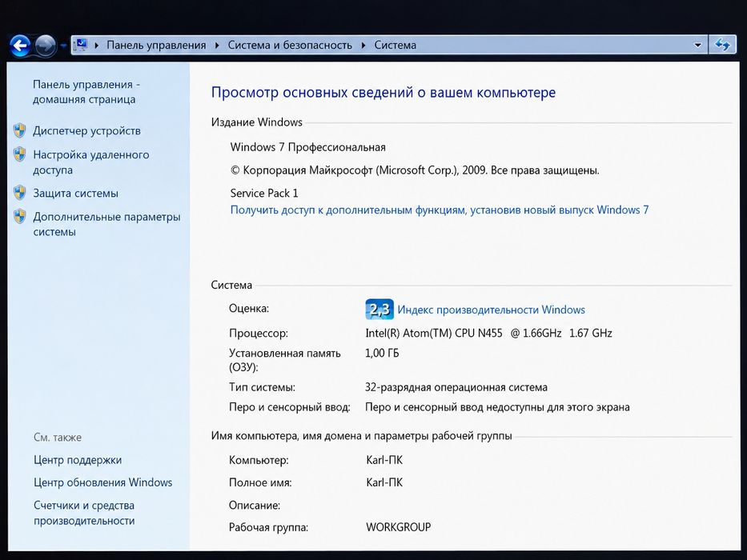Open Настройка удаленного доступа
The height and width of the screenshot is (560, 747).
pyautogui.click(x=91, y=162)
